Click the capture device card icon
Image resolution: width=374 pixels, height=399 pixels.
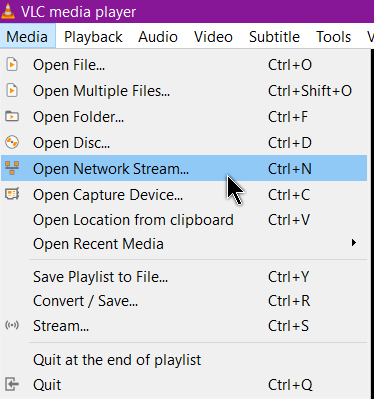(x=12, y=194)
